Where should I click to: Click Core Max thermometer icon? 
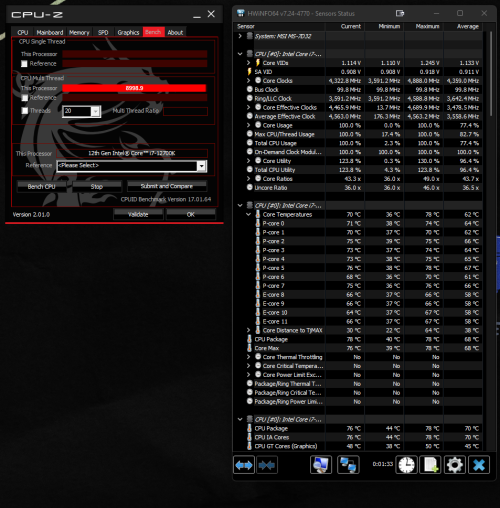pyautogui.click(x=249, y=348)
